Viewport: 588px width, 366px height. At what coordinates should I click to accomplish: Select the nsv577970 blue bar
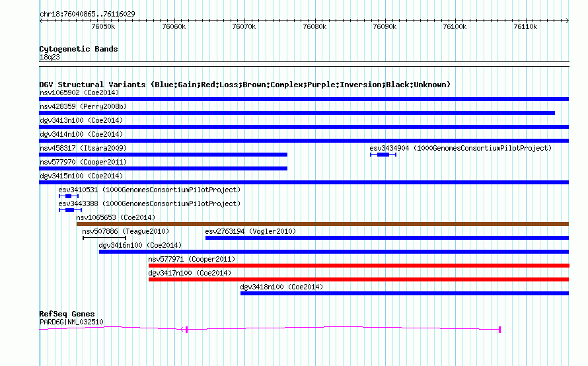(x=163, y=168)
